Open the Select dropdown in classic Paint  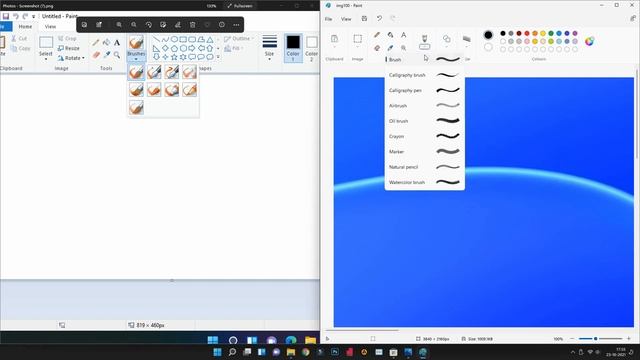click(x=46, y=56)
